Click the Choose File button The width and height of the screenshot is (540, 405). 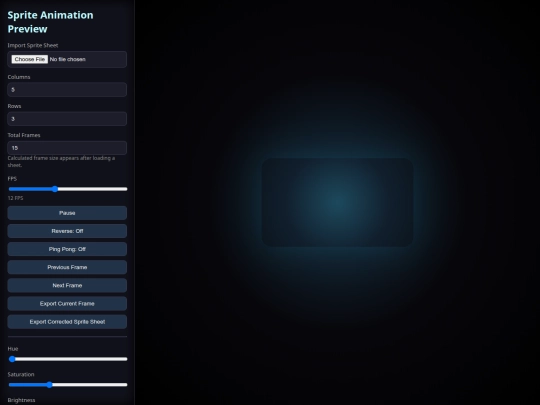[x=30, y=59]
